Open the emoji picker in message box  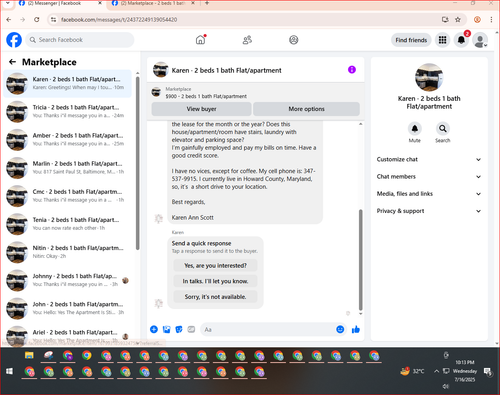(340, 329)
